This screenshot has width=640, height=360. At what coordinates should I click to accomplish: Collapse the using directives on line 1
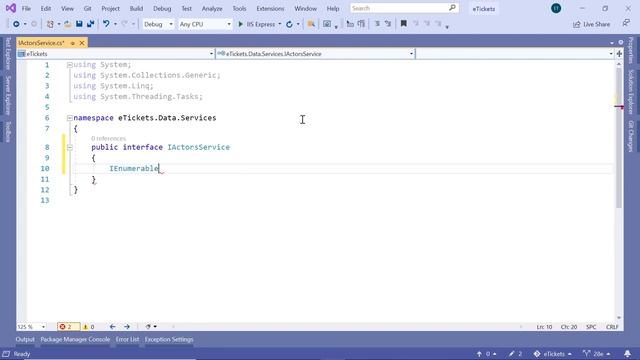[x=69, y=65]
